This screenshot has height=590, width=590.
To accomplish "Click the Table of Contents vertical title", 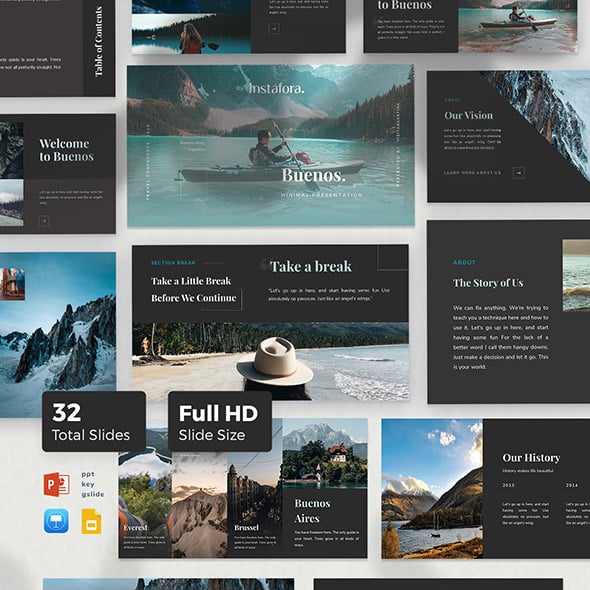I will tap(99, 41).
